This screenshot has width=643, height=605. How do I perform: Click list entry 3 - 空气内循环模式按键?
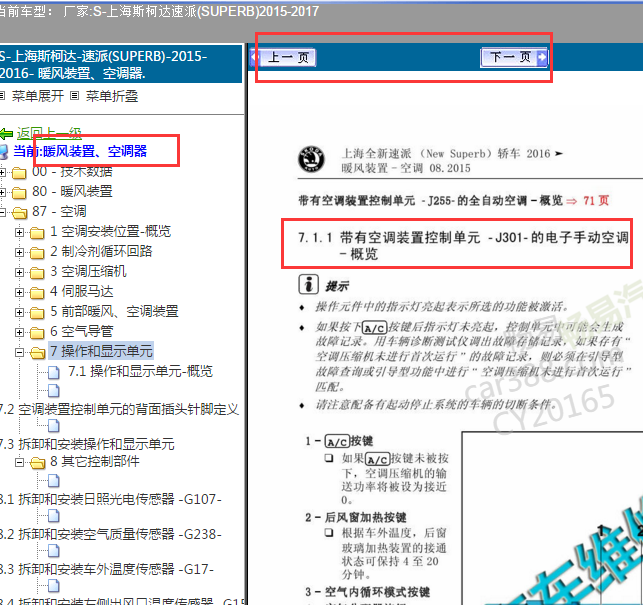(x=367, y=592)
